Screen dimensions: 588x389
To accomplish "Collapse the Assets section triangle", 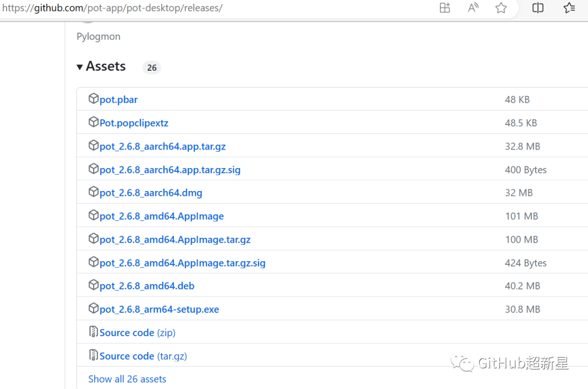I will pos(79,67).
